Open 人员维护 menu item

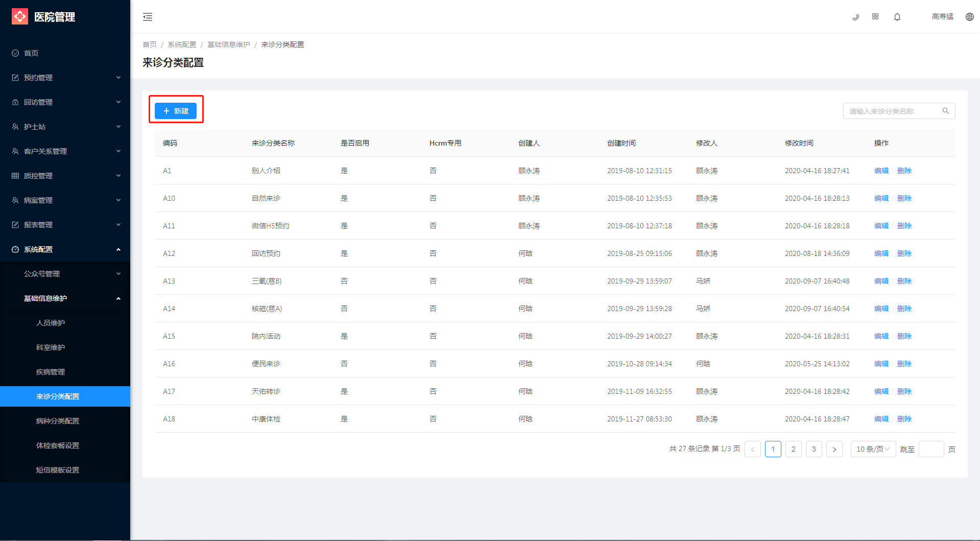[x=65, y=323]
